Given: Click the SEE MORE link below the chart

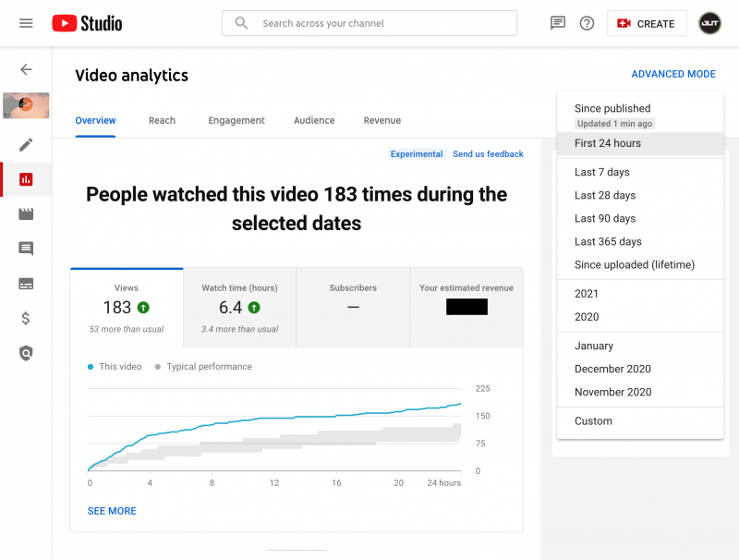Looking at the screenshot, I should click(x=112, y=510).
